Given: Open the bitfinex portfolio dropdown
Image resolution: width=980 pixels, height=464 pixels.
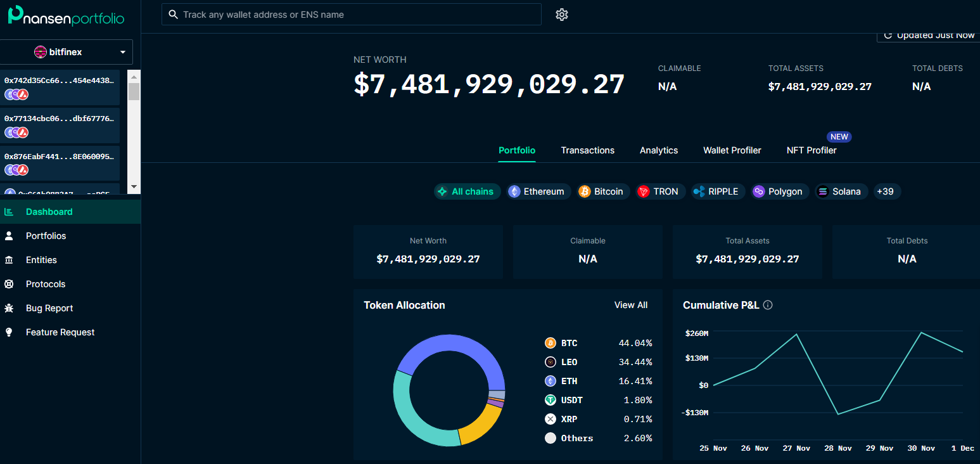Looking at the screenshot, I should (67, 52).
